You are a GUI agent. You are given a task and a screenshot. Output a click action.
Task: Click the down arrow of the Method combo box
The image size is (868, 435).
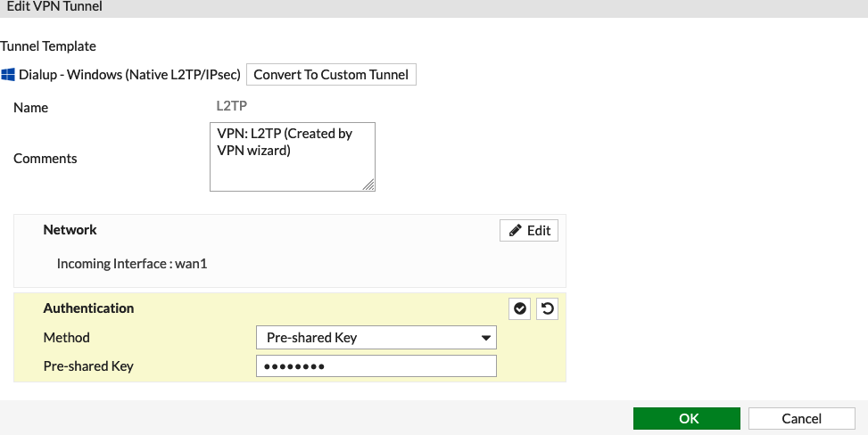(485, 338)
